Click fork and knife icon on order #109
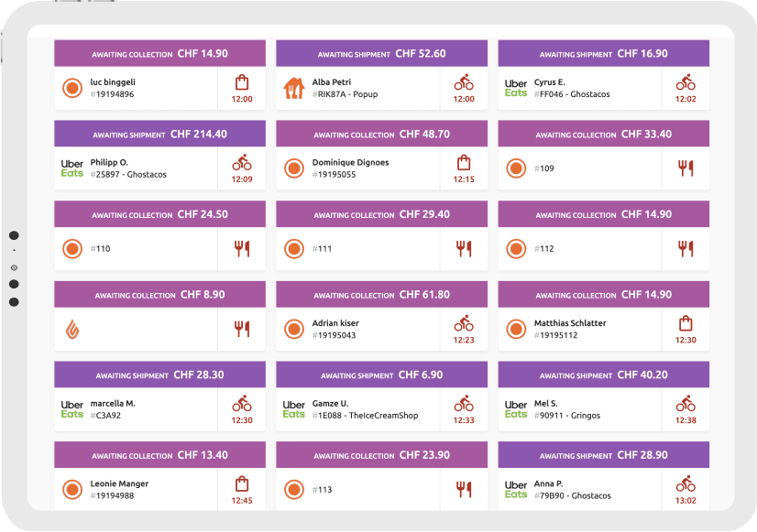Image resolution: width=757 pixels, height=532 pixels. pos(686,168)
